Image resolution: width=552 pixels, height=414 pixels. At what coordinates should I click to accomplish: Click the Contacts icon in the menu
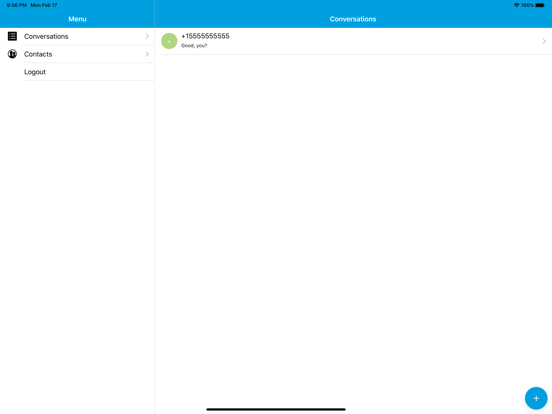[x=12, y=54]
